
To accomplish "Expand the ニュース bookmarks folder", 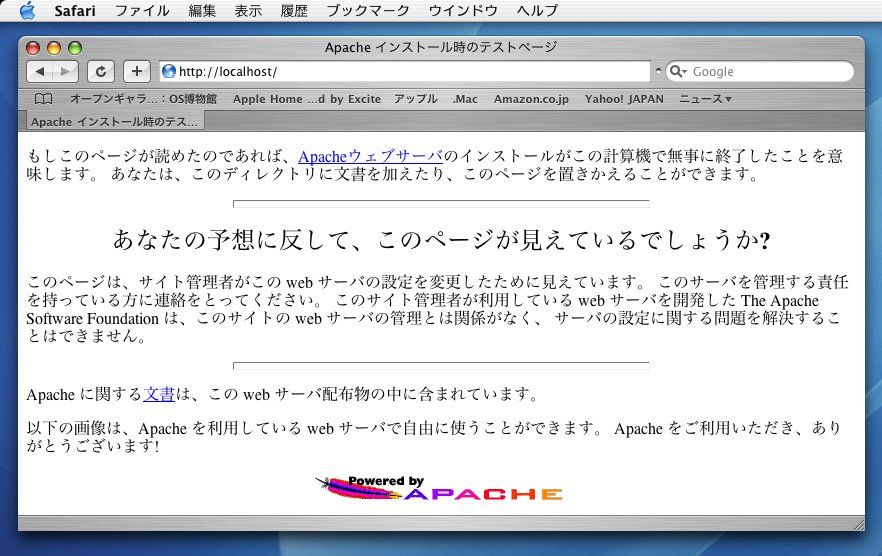I will pos(705,99).
